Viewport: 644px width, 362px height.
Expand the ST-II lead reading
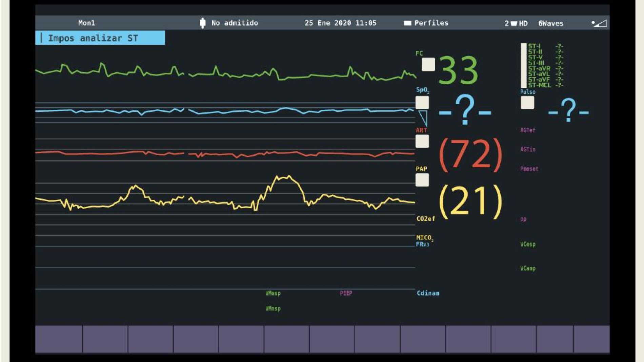pyautogui.click(x=545, y=52)
